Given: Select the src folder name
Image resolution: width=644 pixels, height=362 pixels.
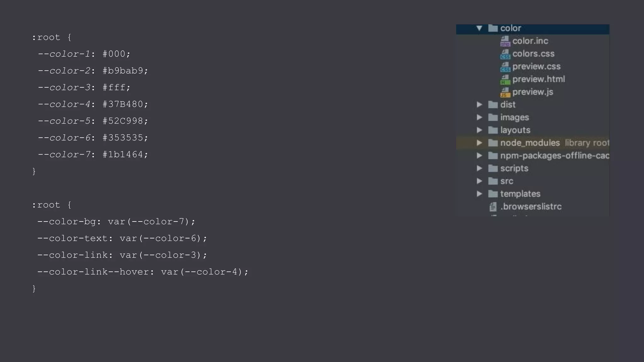Looking at the screenshot, I should pyautogui.click(x=507, y=181).
